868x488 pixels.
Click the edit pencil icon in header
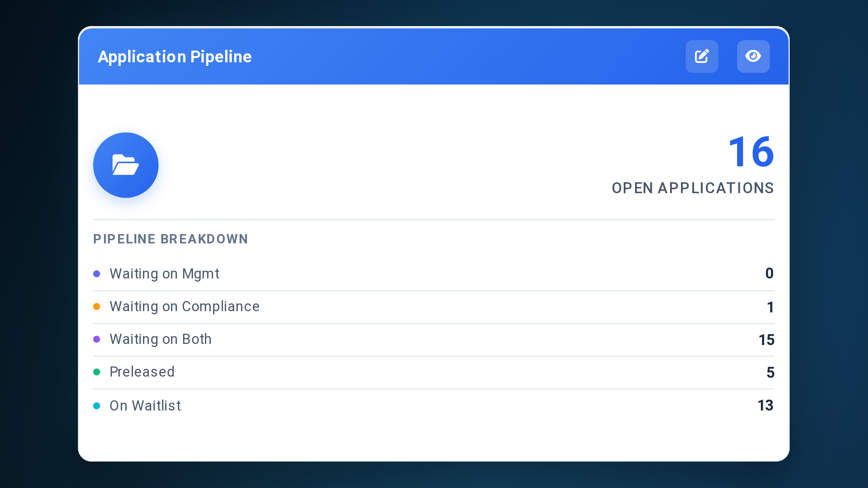(x=702, y=56)
